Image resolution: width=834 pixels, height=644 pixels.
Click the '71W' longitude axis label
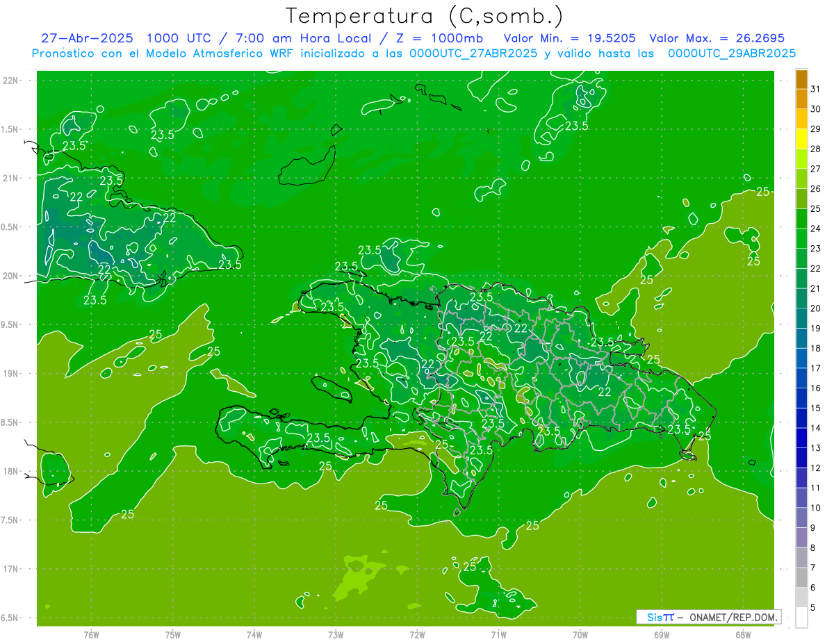(498, 634)
